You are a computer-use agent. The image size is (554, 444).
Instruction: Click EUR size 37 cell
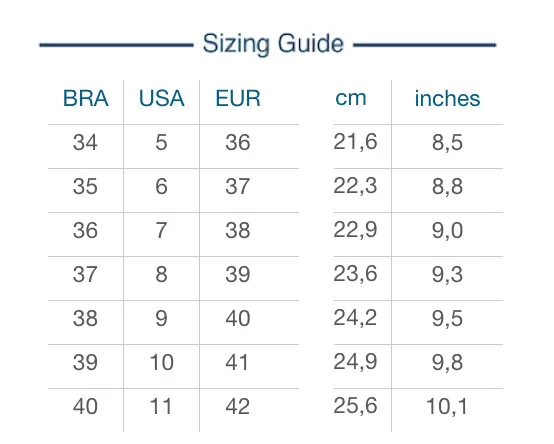[x=238, y=186]
